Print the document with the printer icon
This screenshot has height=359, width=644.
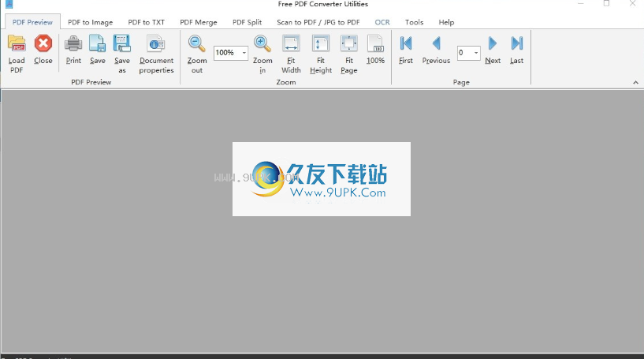73,43
